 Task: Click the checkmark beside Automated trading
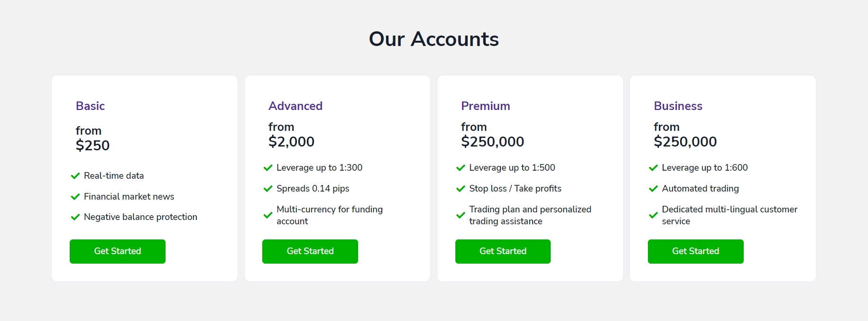coord(653,189)
